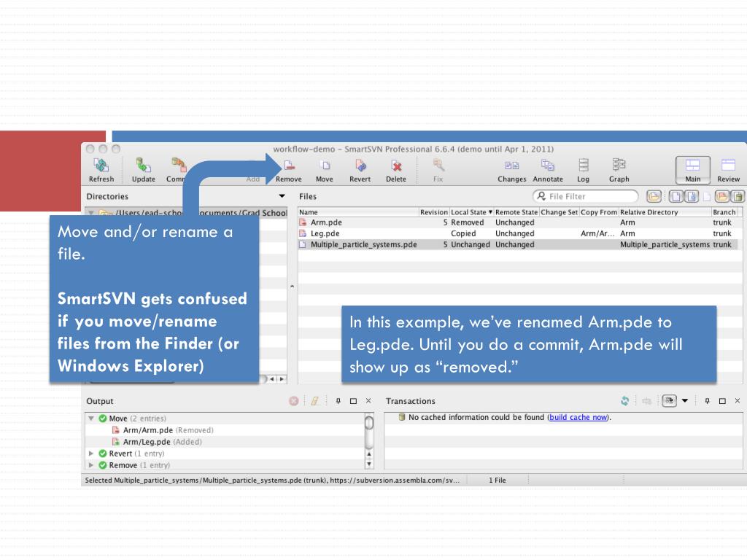The image size is (747, 560).
Task: Click the Output panel scrollbar thumb
Action: (368, 422)
